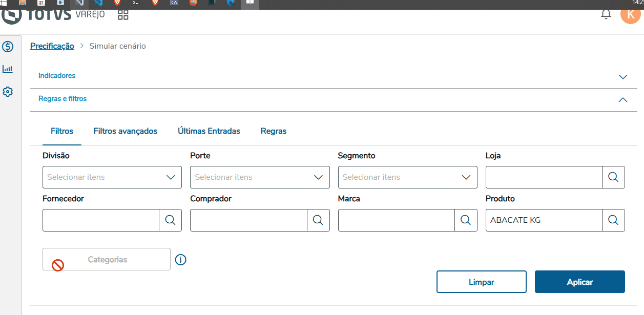
Task: Click the Aplicar button
Action: coord(579,282)
